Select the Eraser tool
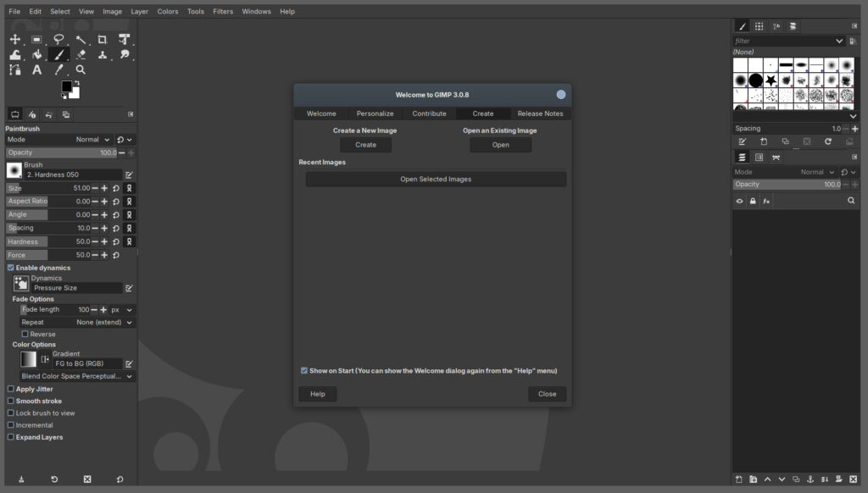Screen dimensions: 868x493 pos(81,55)
